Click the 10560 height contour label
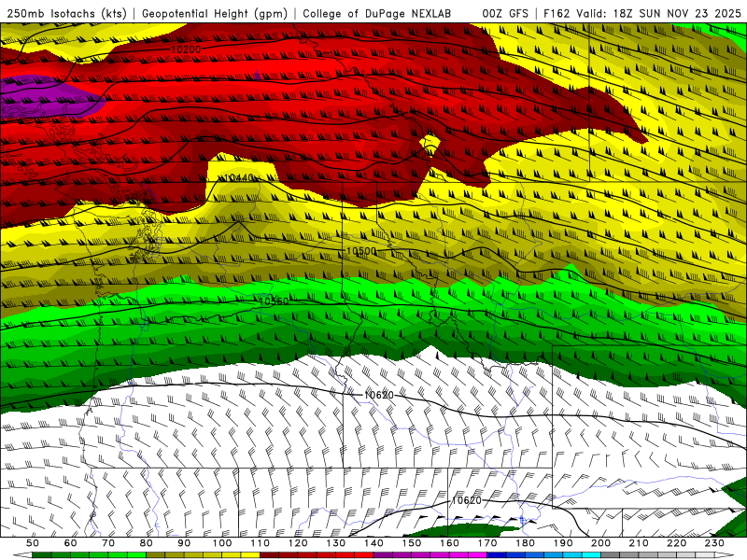Image resolution: width=747 pixels, height=560 pixels. click(274, 301)
